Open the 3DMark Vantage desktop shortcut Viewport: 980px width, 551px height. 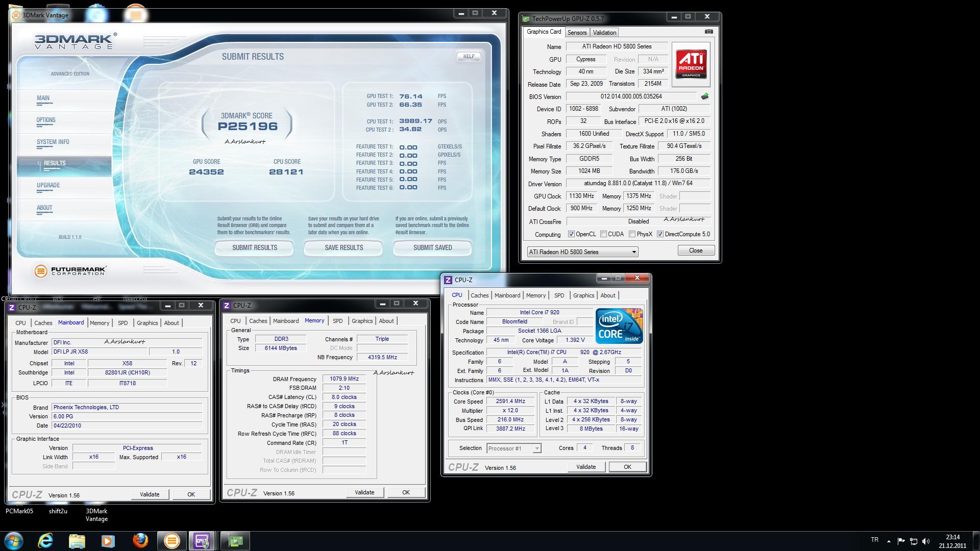96,515
